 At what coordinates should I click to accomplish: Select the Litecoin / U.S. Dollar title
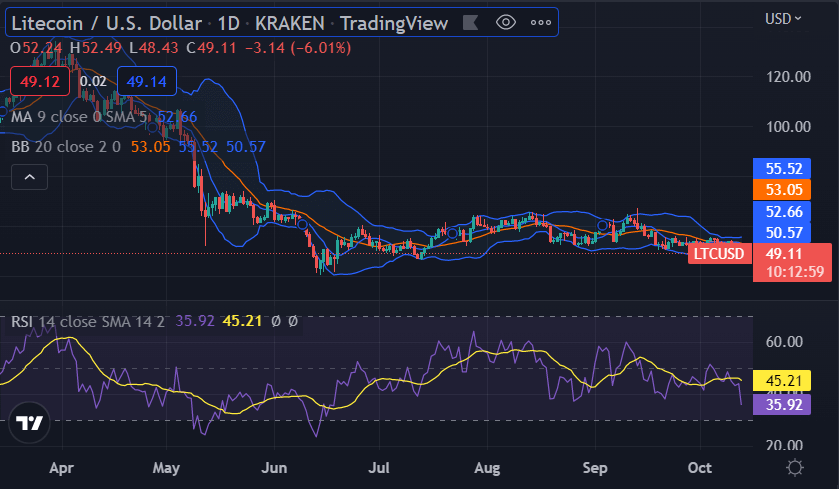pos(106,23)
